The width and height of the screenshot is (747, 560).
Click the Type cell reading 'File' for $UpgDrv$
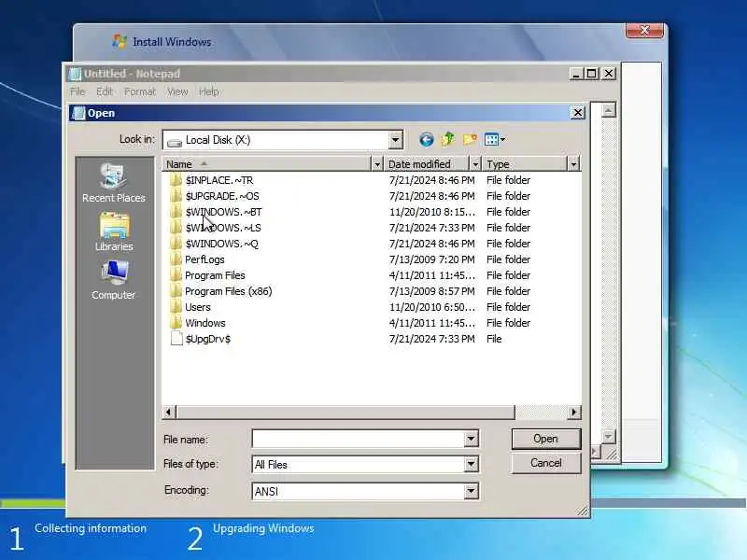tap(494, 339)
